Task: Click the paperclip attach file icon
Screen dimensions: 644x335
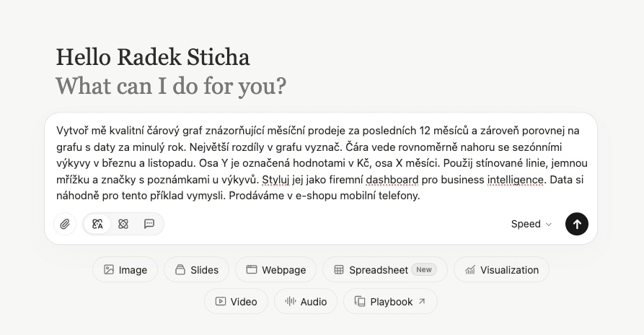Action: (65, 224)
